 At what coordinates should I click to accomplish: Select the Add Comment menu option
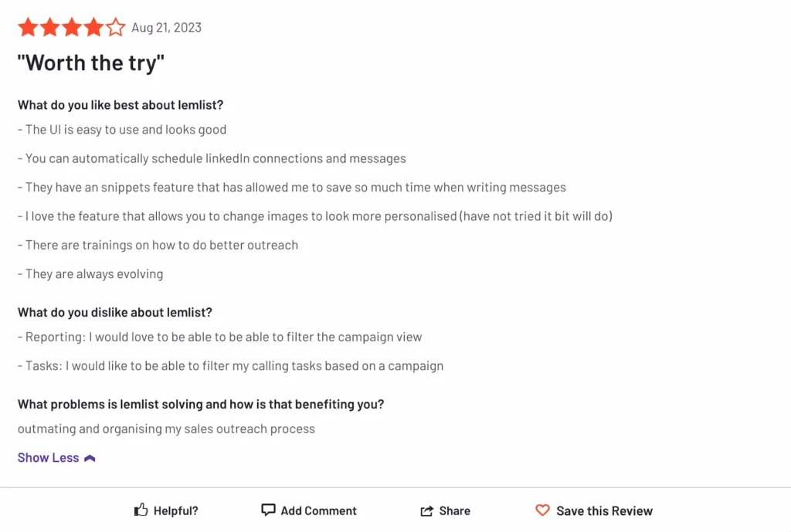[x=309, y=510]
